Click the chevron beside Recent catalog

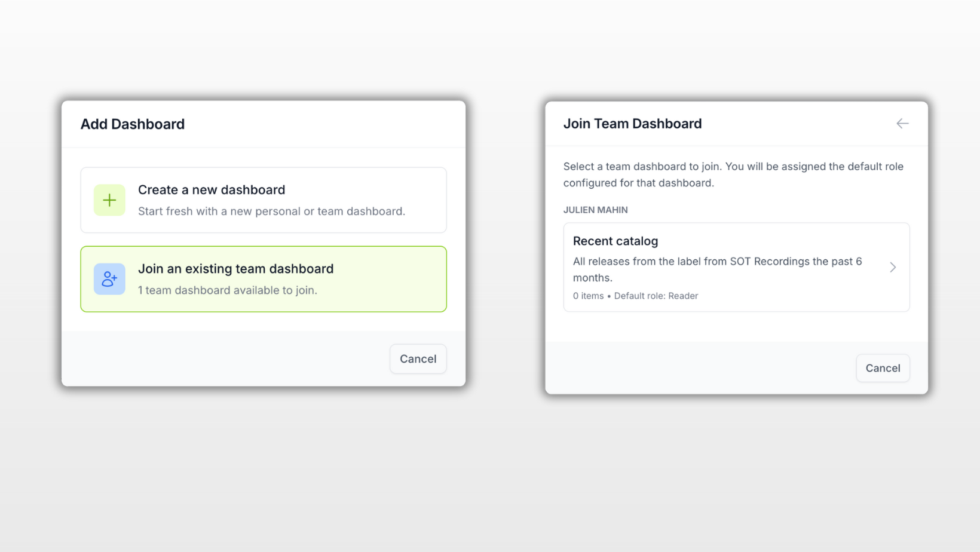pos(893,267)
